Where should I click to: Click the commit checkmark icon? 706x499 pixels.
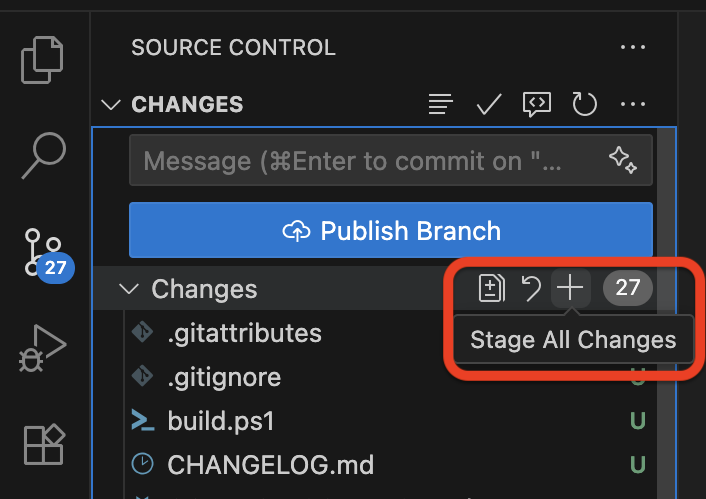[488, 104]
